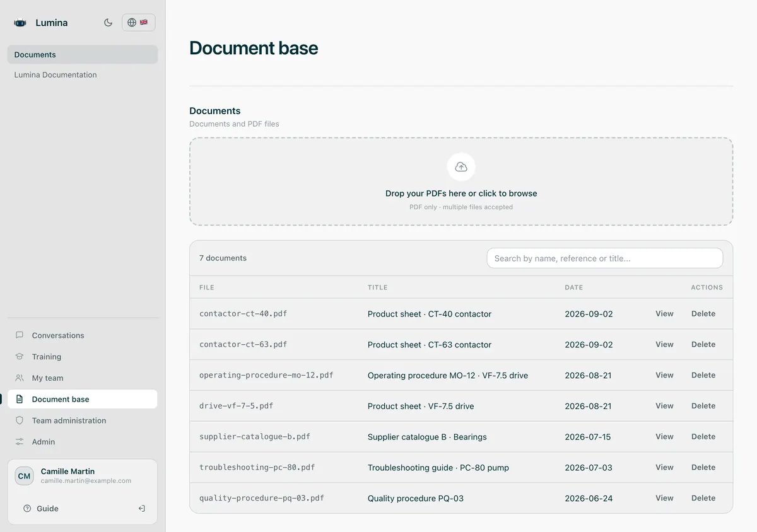Screen dimensions: 757x532
Task: Click title Supplier catalogue B · Bearings
Action: [427, 437]
